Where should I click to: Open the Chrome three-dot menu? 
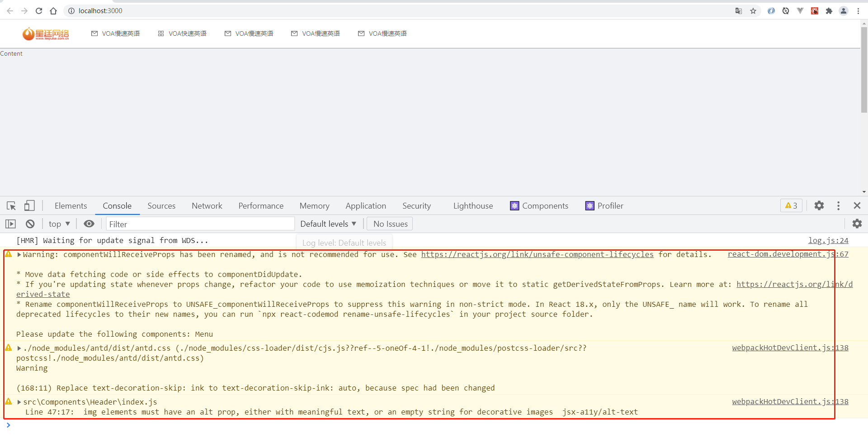coord(858,11)
